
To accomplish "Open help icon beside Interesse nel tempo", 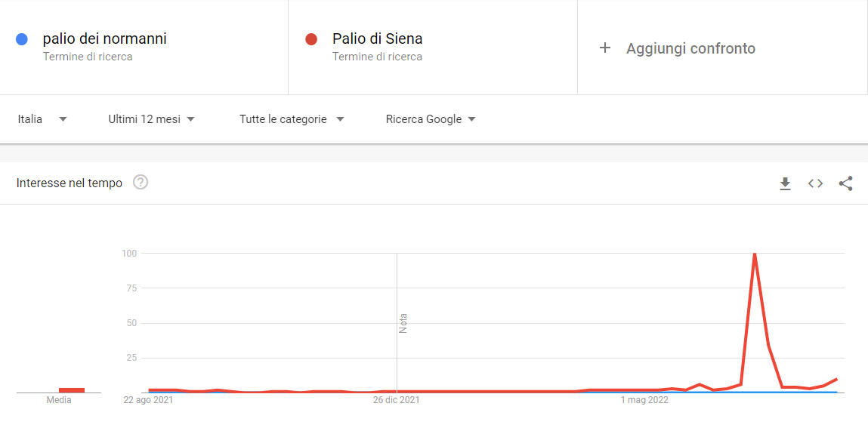I will [x=141, y=182].
